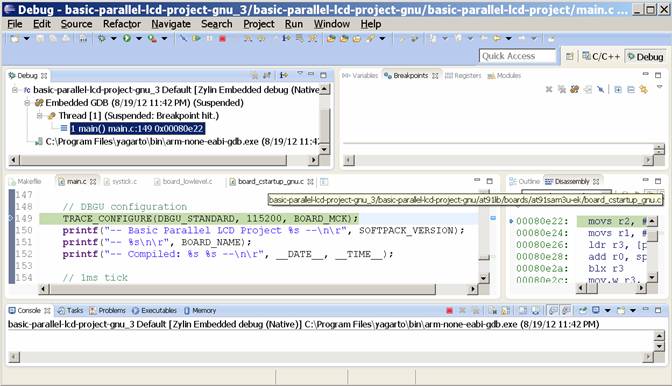Click Collapse All icon in Breakpoints view
672x386 pixels.
click(x=631, y=89)
